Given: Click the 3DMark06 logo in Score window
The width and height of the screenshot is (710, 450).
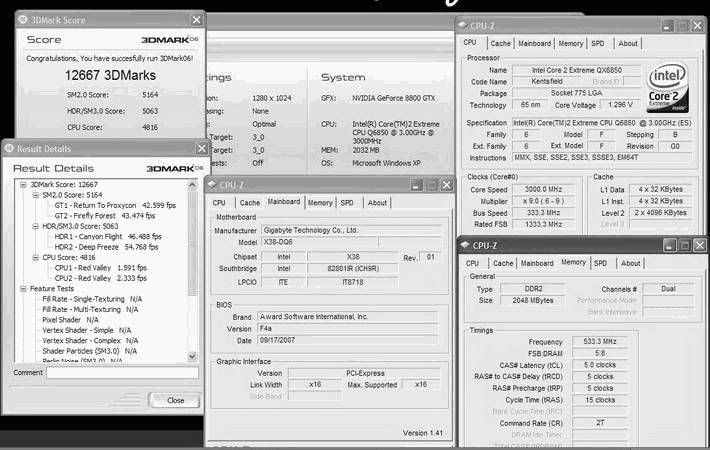Looking at the screenshot, I should pyautogui.click(x=170, y=39).
